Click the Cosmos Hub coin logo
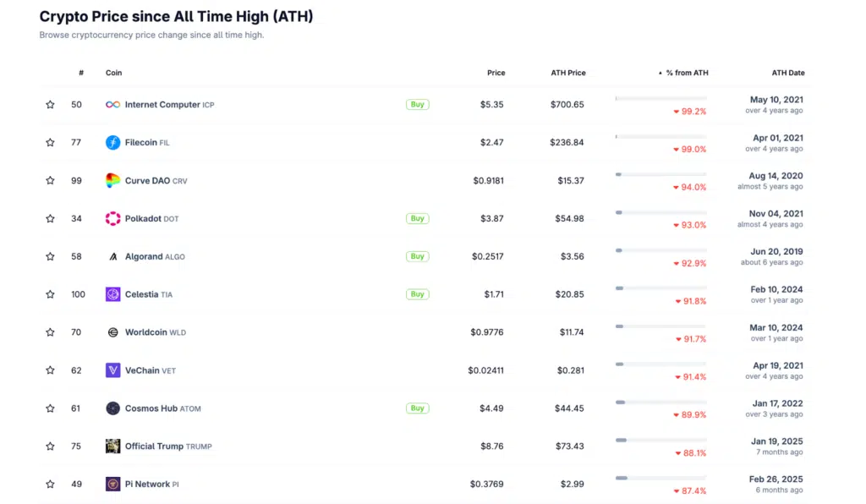 [112, 408]
